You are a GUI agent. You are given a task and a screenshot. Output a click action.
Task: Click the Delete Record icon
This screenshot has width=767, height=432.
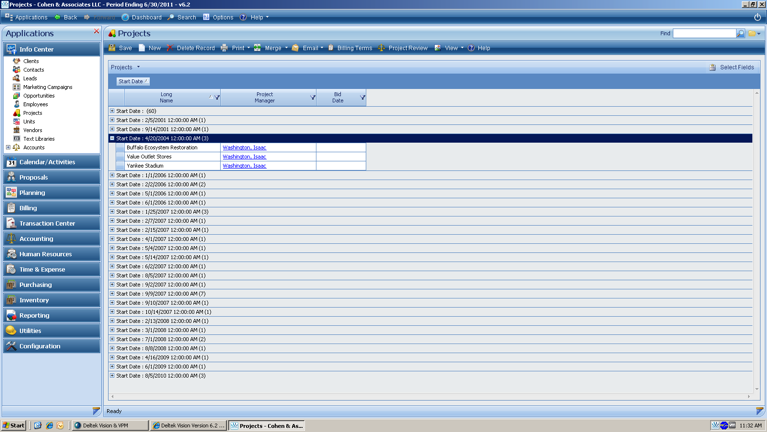point(171,48)
